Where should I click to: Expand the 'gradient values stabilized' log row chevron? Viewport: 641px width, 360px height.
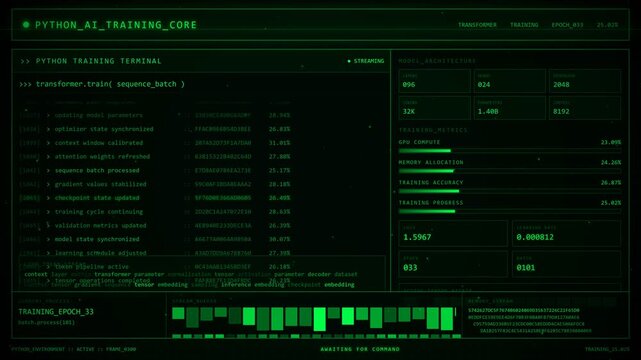48,184
